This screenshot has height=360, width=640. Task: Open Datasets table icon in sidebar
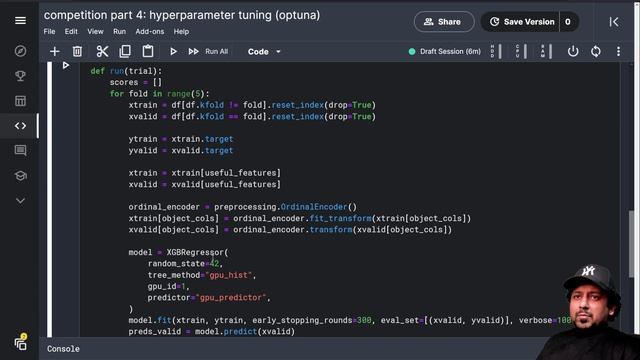click(20, 101)
